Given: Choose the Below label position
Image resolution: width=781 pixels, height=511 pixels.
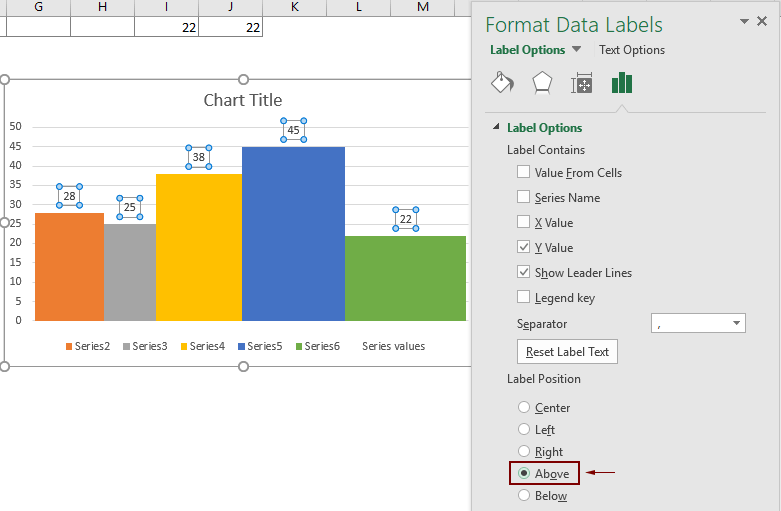Looking at the screenshot, I should click(524, 496).
